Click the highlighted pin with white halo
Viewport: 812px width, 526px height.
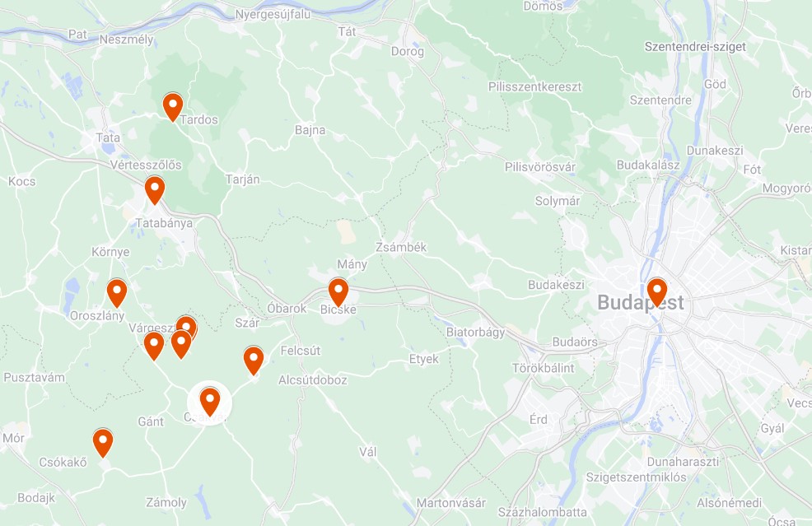point(210,401)
